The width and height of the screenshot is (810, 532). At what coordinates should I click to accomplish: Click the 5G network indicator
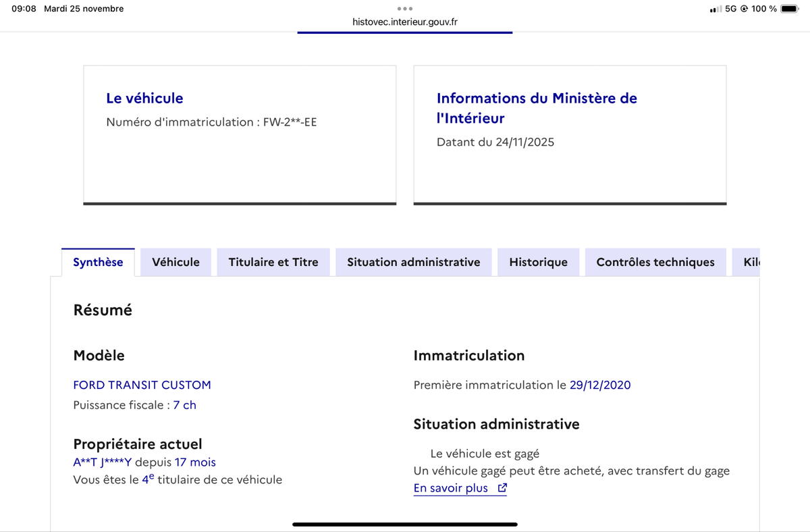[x=730, y=9]
